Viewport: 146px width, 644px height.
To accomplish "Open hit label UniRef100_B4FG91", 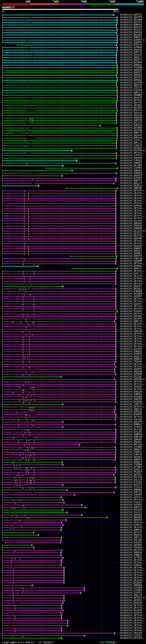I will [x=131, y=125].
